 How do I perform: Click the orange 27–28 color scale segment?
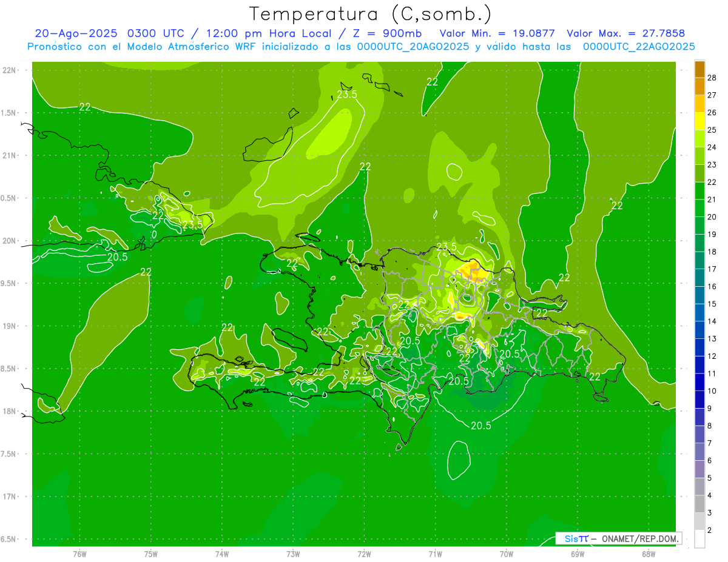click(699, 86)
